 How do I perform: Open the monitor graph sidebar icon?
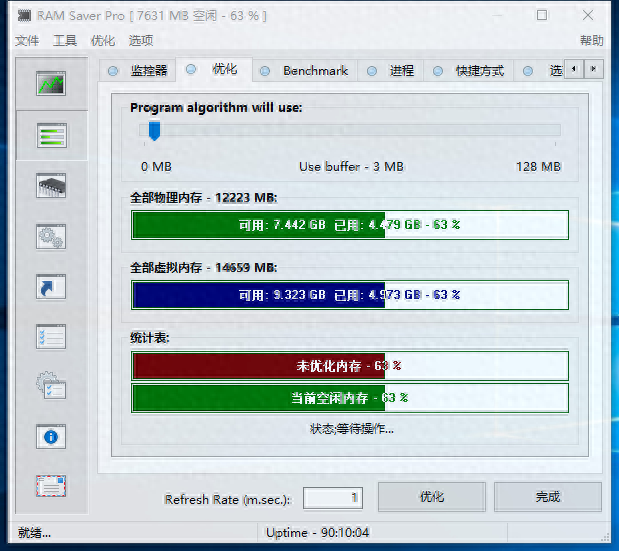51,83
